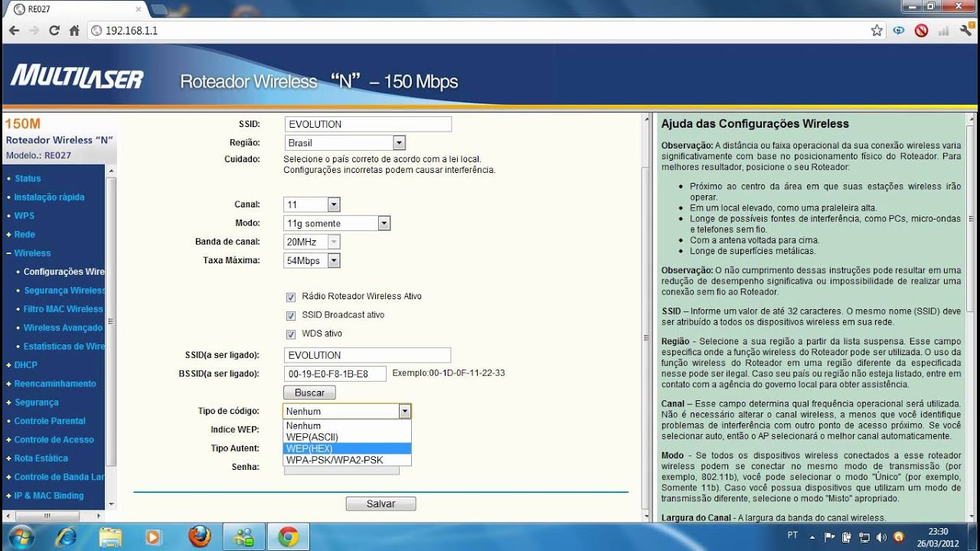Switch to Chrome in the taskbar
The height and width of the screenshot is (551, 980).
tap(289, 537)
